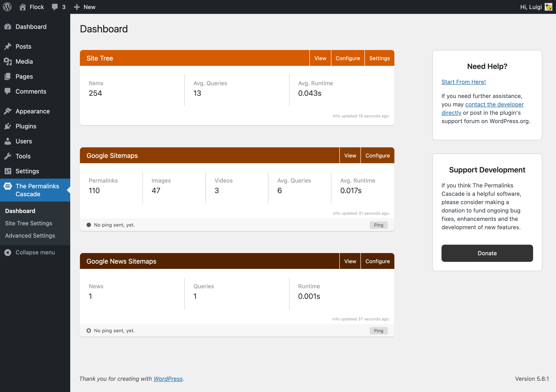Click the Tools wrench icon

tap(8, 156)
